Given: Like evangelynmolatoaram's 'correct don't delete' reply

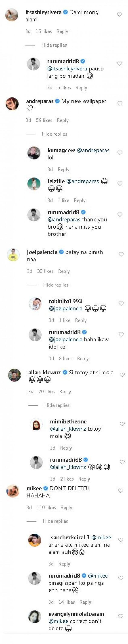Looking at the screenshot, I should pyautogui.click(x=121, y=616).
